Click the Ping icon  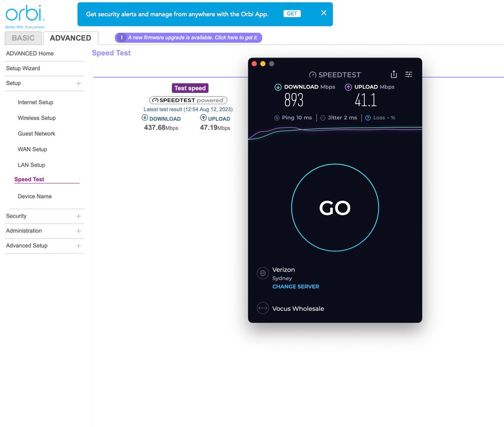click(277, 118)
